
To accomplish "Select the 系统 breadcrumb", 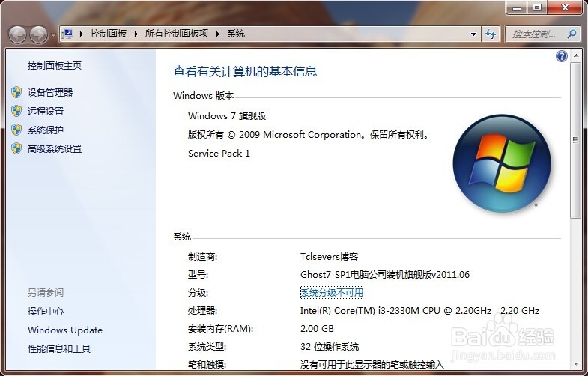I will point(236,34).
